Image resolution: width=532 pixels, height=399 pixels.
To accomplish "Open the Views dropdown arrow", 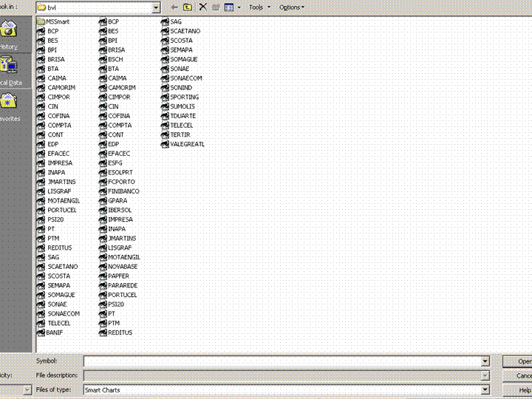I will [239, 7].
